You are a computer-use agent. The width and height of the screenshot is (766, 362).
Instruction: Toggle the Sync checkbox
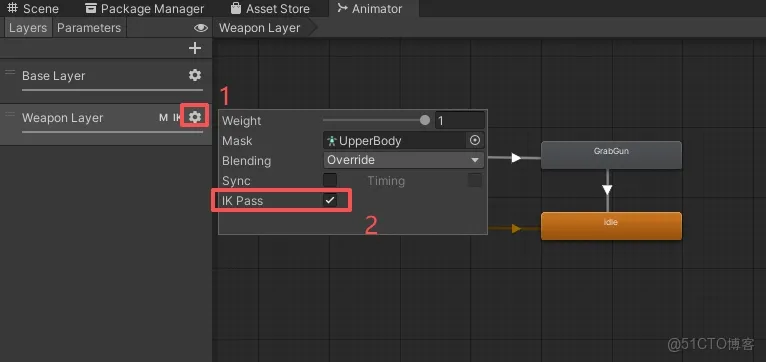pyautogui.click(x=330, y=180)
